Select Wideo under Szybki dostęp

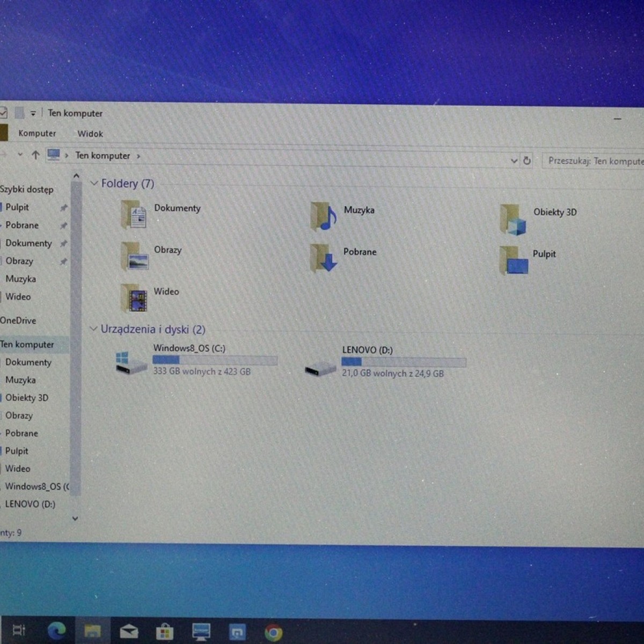tap(18, 297)
